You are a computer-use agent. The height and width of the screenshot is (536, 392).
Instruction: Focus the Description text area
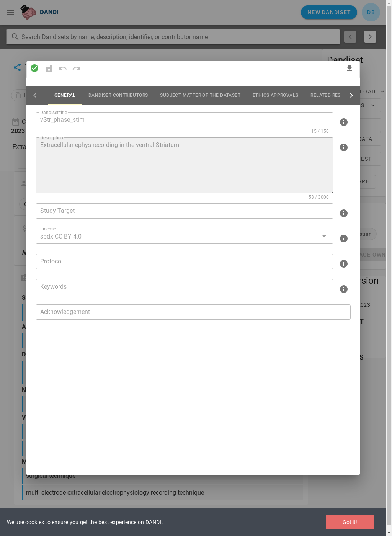click(x=185, y=165)
